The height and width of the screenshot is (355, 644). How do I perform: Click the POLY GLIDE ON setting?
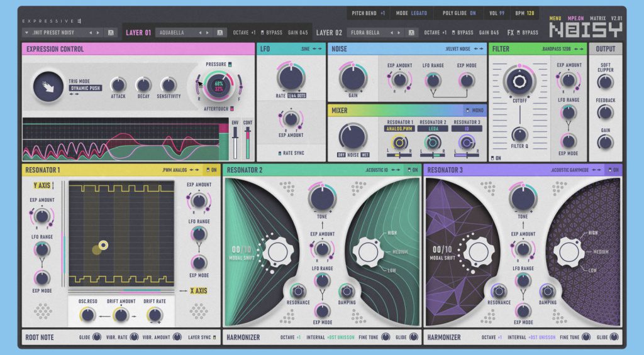coord(459,13)
